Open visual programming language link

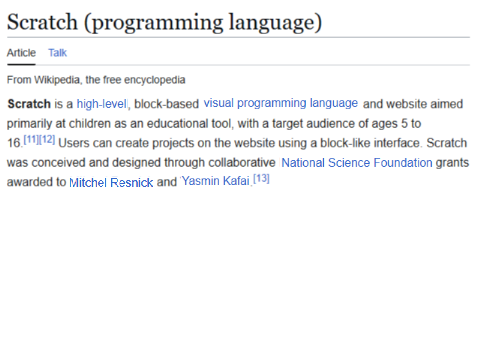(x=281, y=103)
